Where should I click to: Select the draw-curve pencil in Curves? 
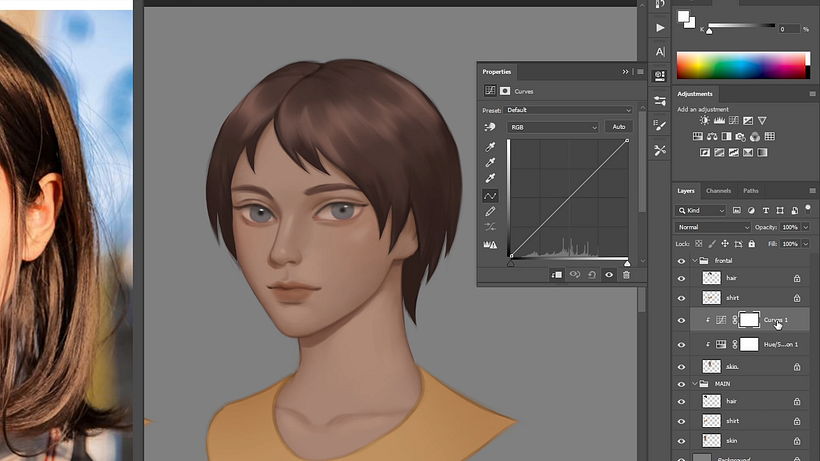[x=490, y=212]
